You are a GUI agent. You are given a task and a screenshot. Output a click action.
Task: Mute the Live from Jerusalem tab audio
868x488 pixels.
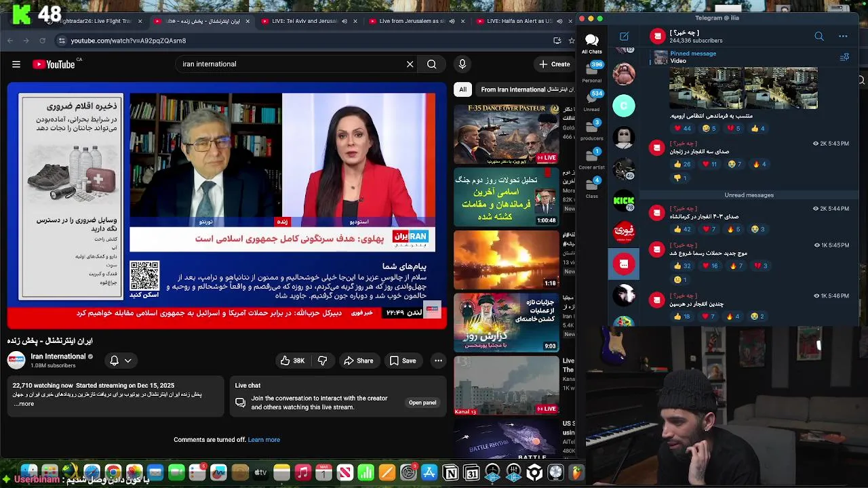pos(452,21)
